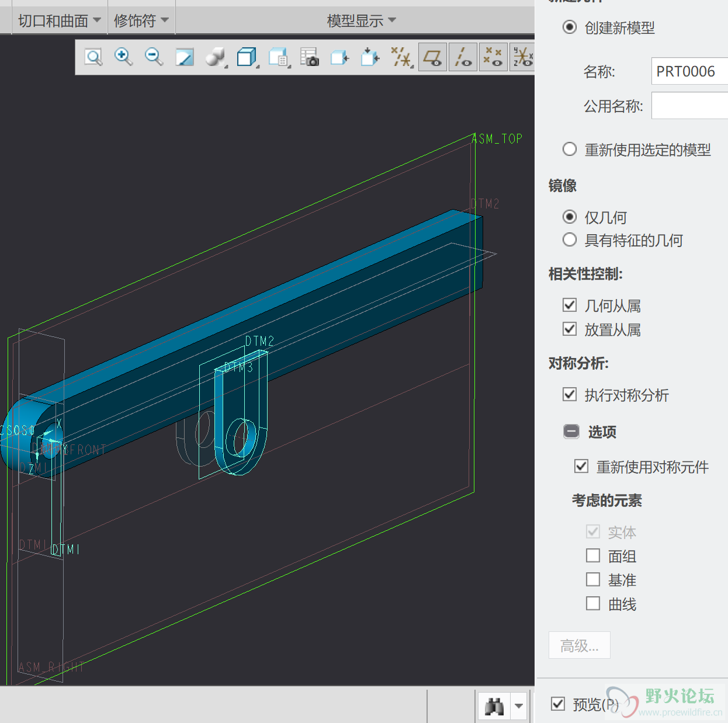Click the 公用名称 input field
The image size is (728, 723).
tap(689, 106)
